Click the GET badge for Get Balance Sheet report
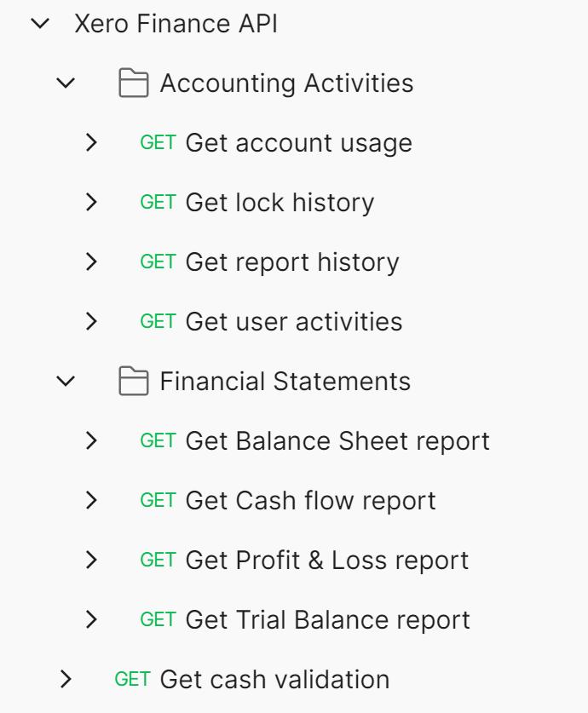 click(x=158, y=440)
